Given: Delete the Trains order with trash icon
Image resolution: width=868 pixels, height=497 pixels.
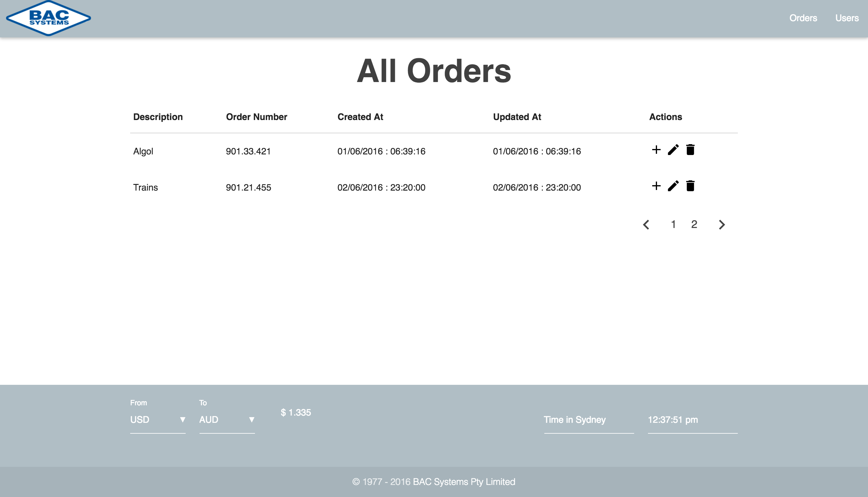Looking at the screenshot, I should click(x=690, y=186).
